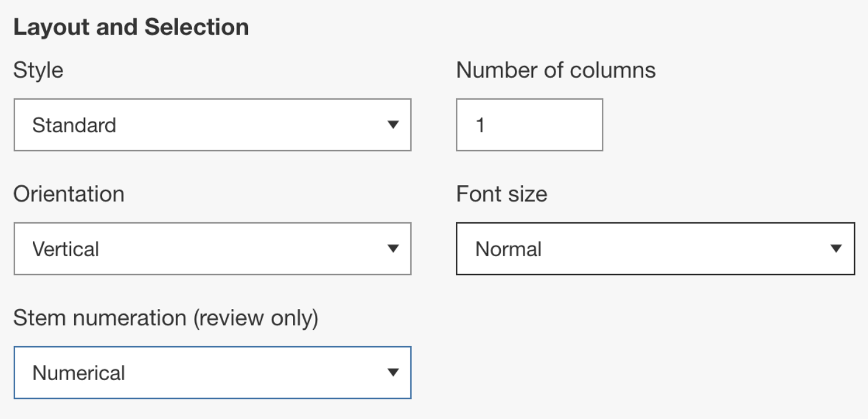Click the Orientation label

coord(69,194)
